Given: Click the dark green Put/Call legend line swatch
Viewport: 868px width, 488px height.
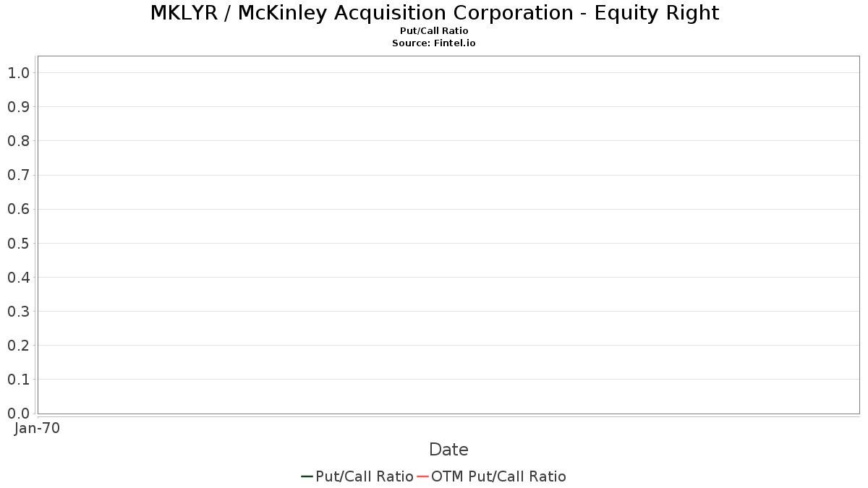Looking at the screenshot, I should [307, 476].
